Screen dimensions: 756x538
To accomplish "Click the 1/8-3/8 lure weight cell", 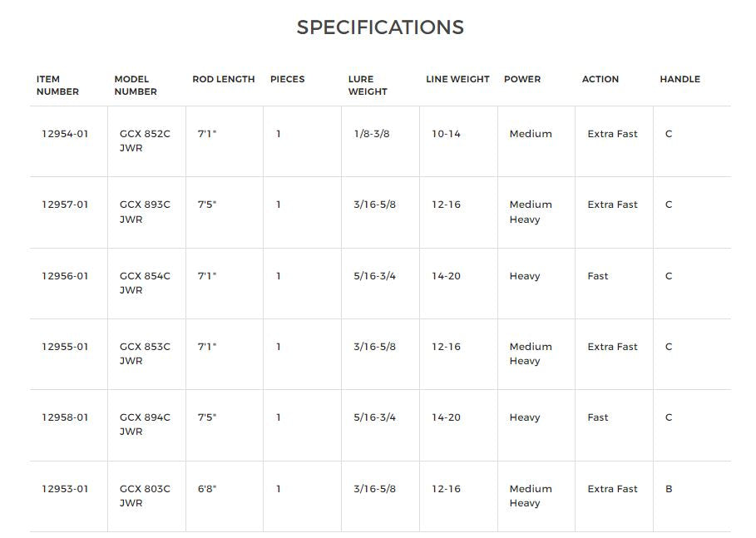I will [372, 134].
